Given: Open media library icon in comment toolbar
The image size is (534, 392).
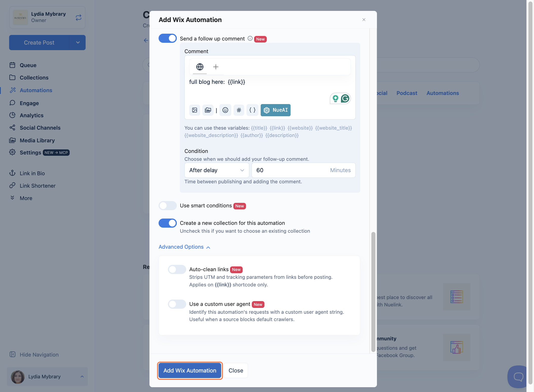Looking at the screenshot, I should pos(208,110).
